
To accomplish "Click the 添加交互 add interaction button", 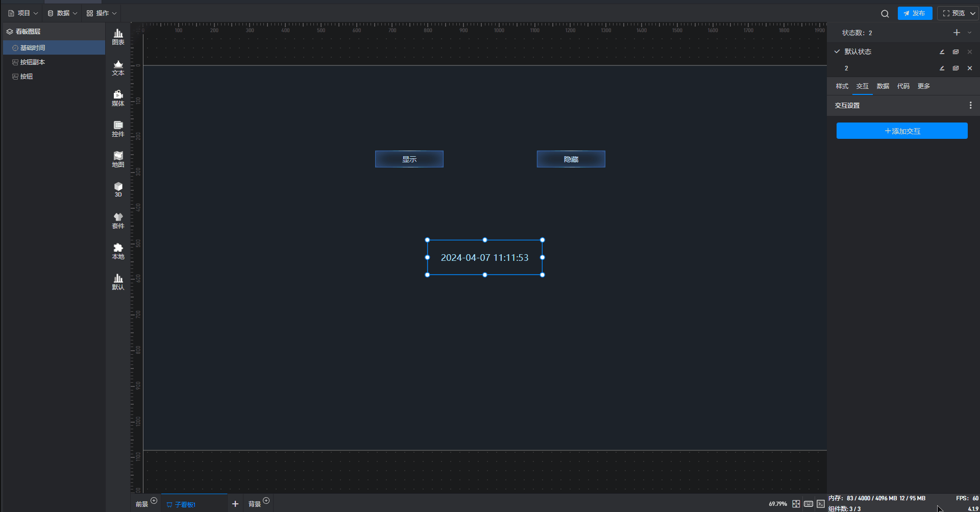I will [902, 131].
